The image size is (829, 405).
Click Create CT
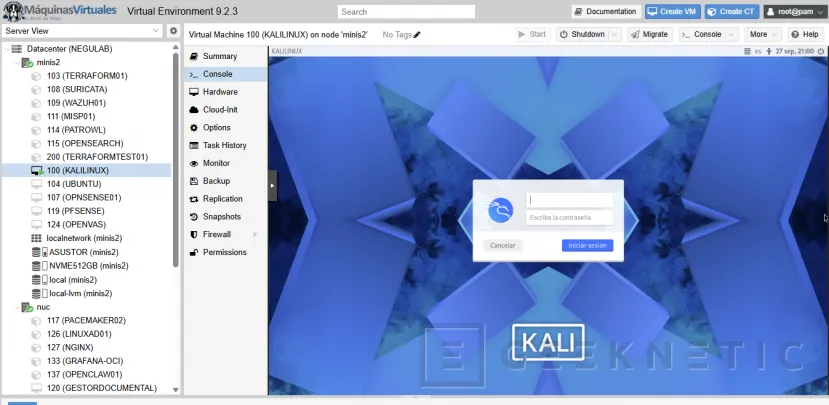pos(732,12)
